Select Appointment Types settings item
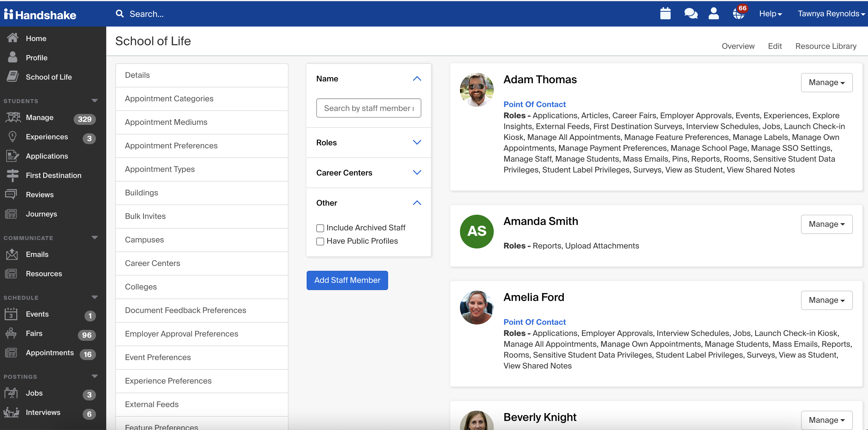868x430 pixels. point(160,169)
